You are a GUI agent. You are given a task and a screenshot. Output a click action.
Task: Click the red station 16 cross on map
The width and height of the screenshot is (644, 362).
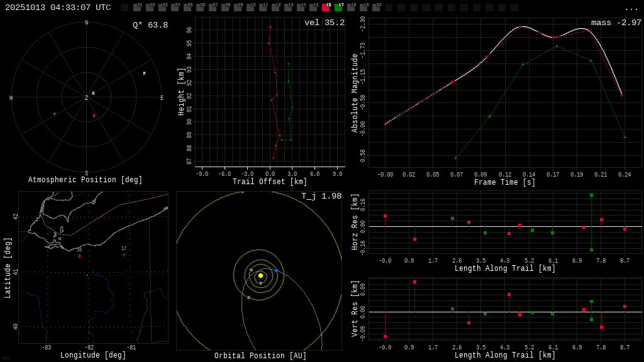[x=79, y=256]
